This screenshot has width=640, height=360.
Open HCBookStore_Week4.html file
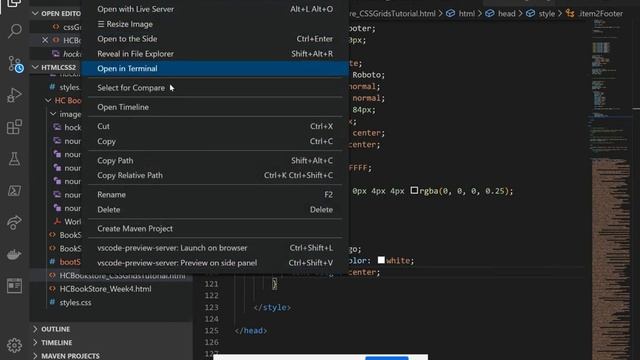coord(105,289)
